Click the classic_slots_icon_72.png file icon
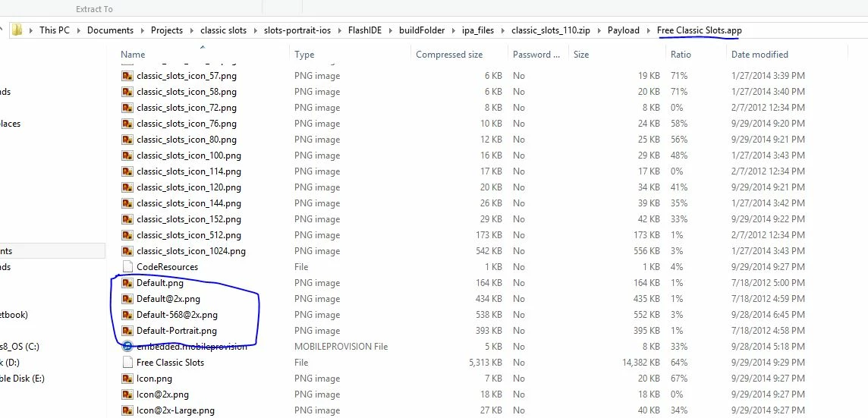This screenshot has width=868, height=418. [x=127, y=108]
